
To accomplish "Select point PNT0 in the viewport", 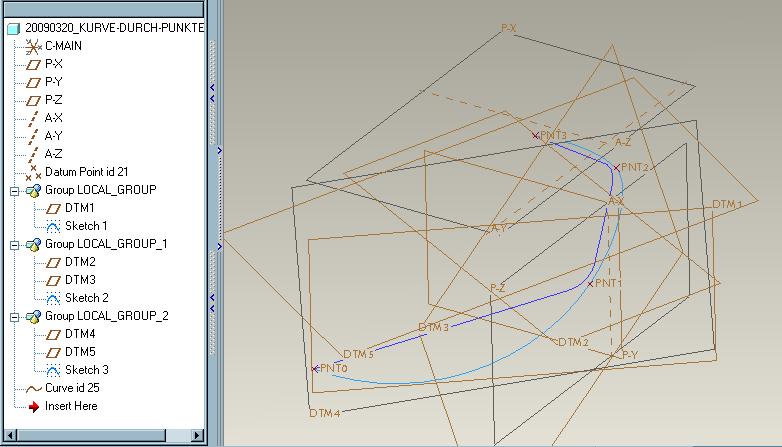I will 315,369.
